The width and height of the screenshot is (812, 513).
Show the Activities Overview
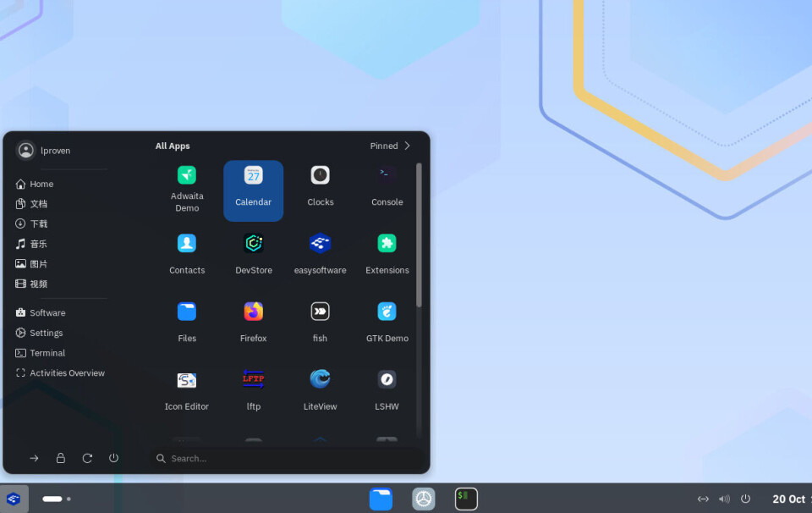tap(61, 373)
